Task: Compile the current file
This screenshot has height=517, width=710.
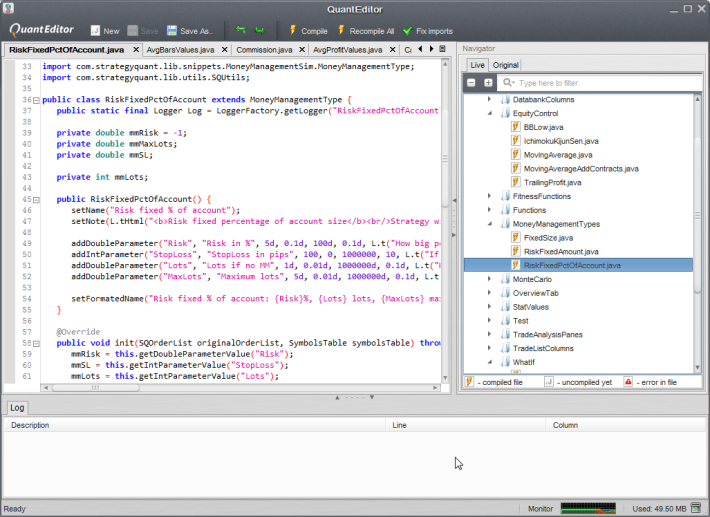Action: click(308, 31)
